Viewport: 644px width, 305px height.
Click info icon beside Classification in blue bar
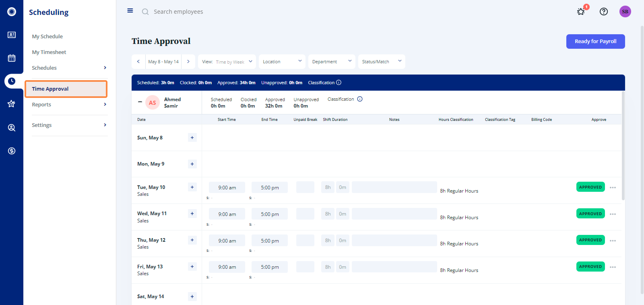pos(339,83)
